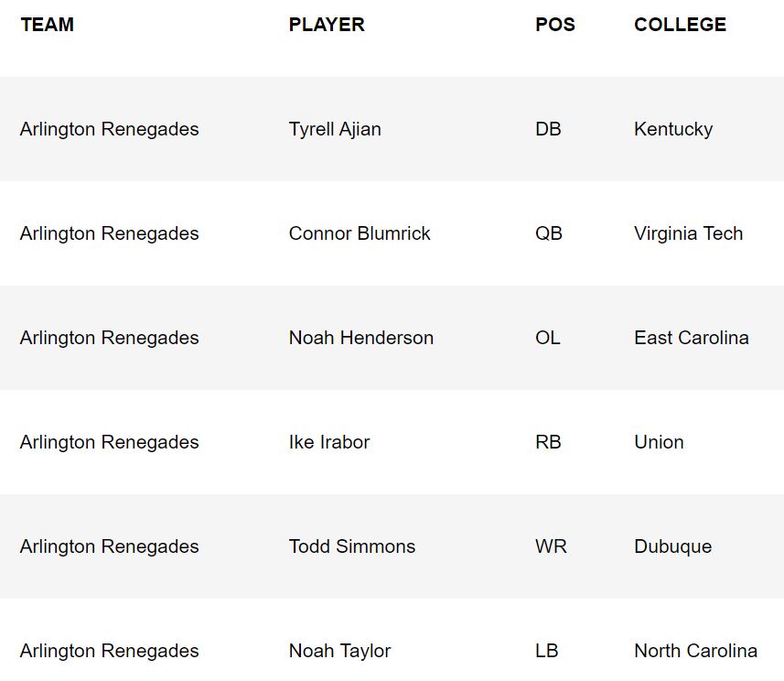
Task: Click on Ike Irabor's name
Action: (x=329, y=442)
